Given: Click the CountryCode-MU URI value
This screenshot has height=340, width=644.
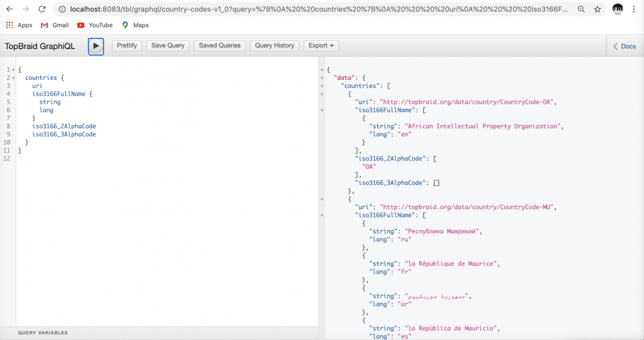Looking at the screenshot, I should (x=467, y=207).
